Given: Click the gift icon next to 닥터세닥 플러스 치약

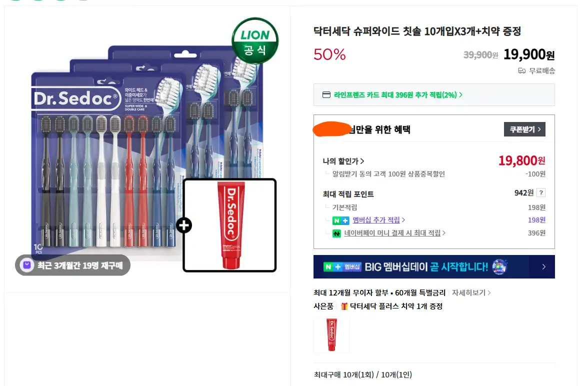Looking at the screenshot, I should click(344, 306).
